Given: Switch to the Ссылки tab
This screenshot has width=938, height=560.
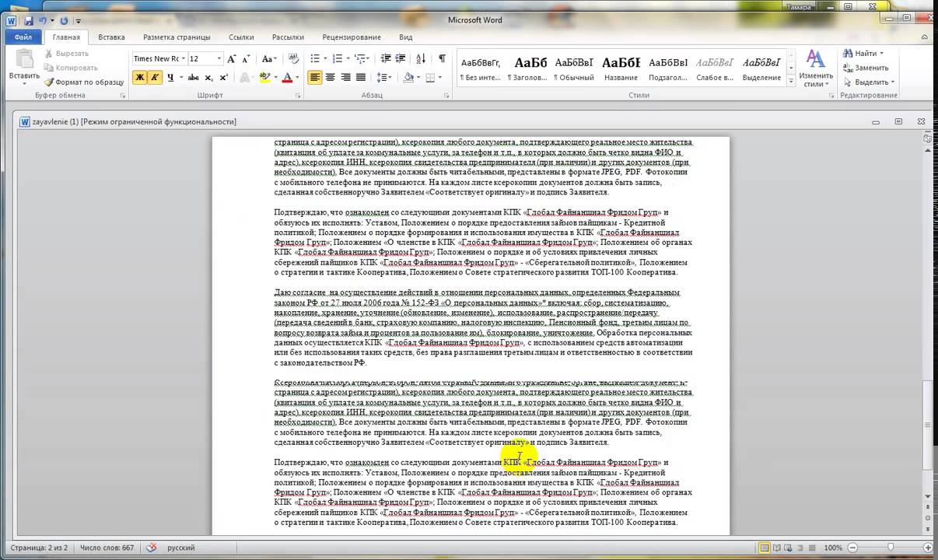Looking at the screenshot, I should click(241, 37).
